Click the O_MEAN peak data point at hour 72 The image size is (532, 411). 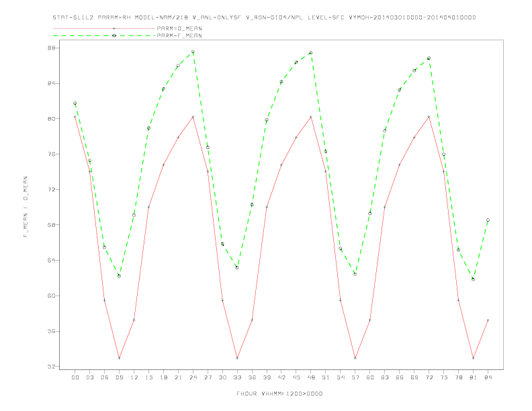pos(429,117)
